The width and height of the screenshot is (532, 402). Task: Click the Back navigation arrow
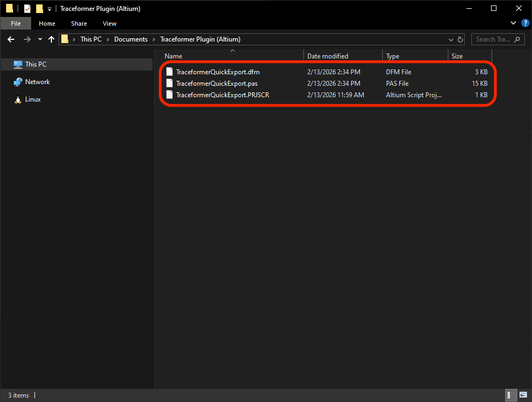pos(11,39)
